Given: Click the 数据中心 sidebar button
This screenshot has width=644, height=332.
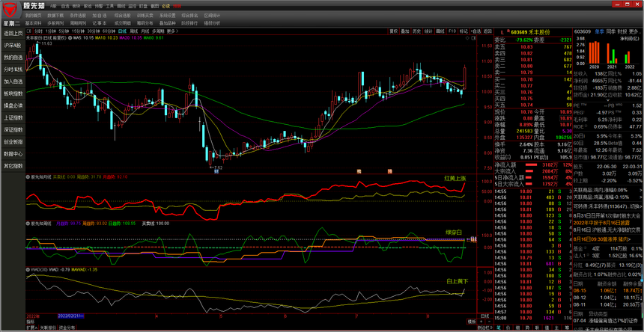Looking at the screenshot, I should 13,154.
